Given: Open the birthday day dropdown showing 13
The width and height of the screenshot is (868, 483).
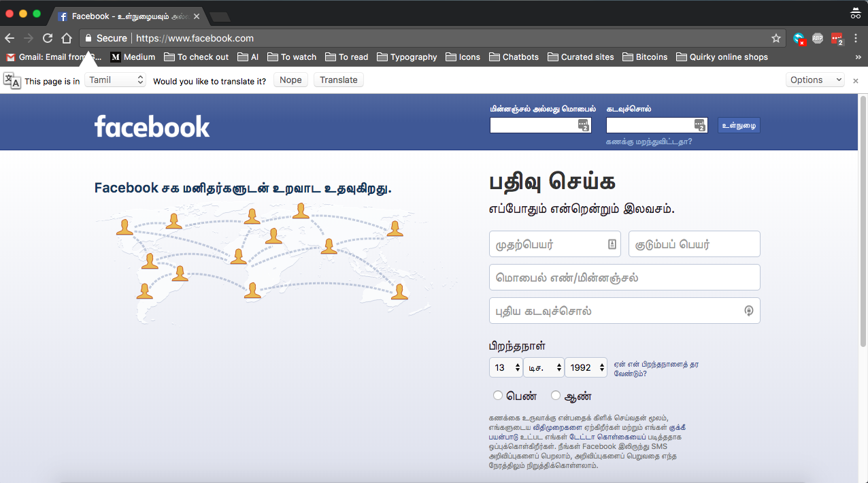Looking at the screenshot, I should click(506, 367).
